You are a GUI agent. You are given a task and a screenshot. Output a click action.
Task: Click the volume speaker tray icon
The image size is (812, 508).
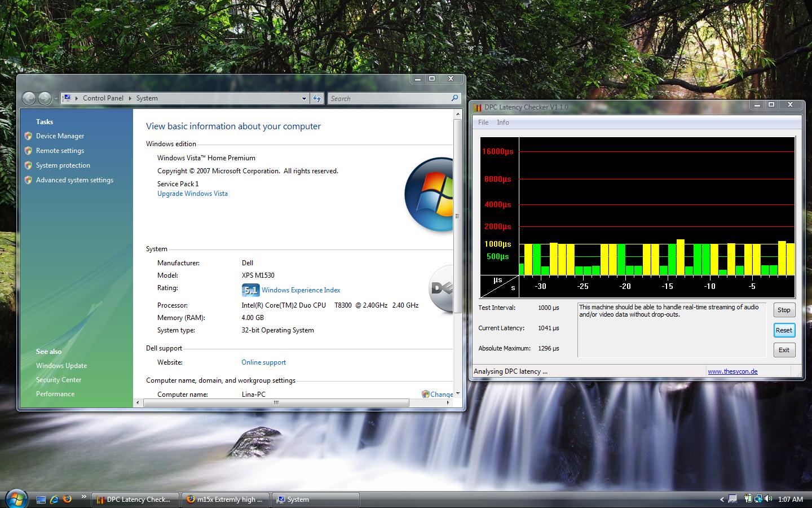click(x=769, y=499)
